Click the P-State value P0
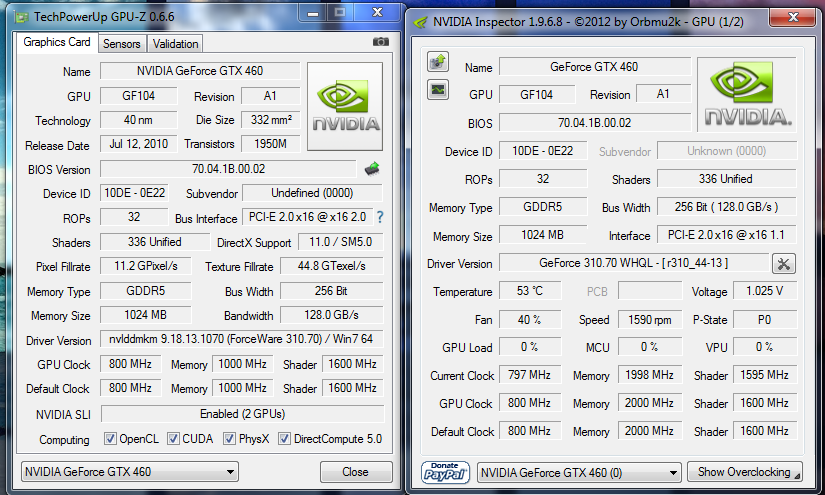This screenshot has width=825, height=495. coord(765,319)
